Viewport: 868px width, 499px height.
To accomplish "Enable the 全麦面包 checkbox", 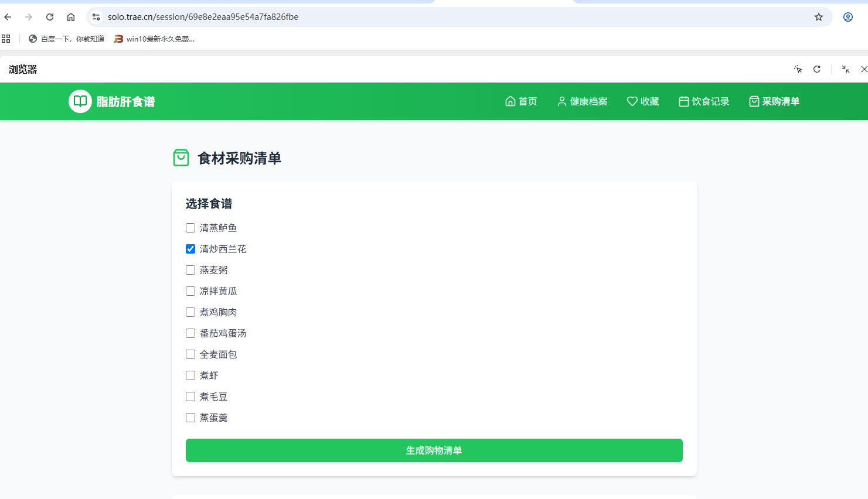I will point(190,354).
